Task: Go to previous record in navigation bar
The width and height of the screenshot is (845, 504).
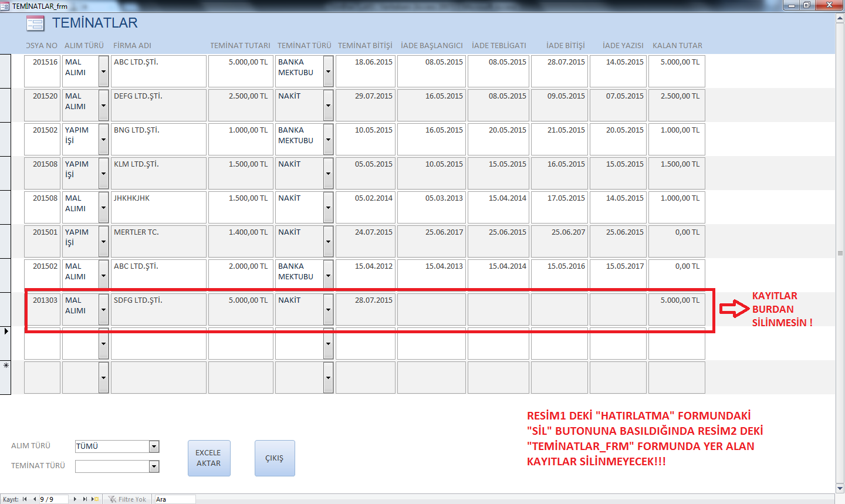Action: (x=34, y=499)
